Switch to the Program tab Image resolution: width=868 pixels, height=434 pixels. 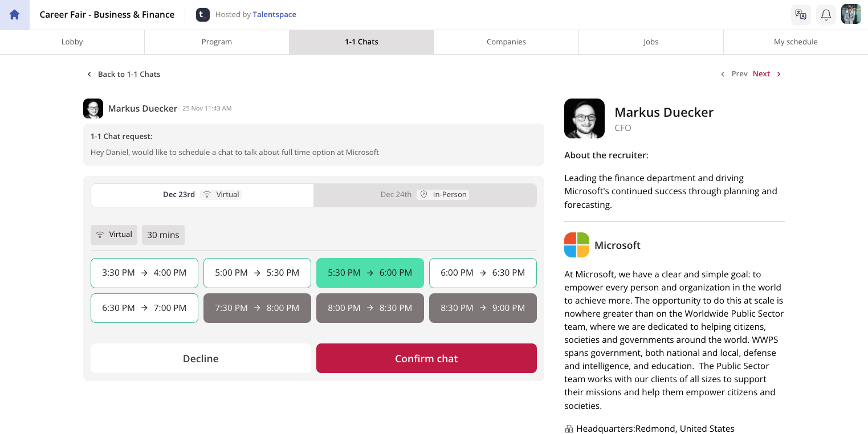tap(217, 42)
